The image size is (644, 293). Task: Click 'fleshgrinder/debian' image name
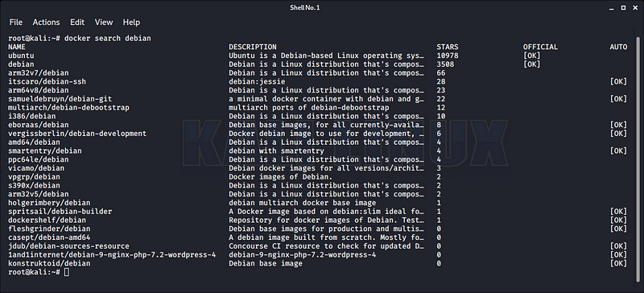coord(49,229)
